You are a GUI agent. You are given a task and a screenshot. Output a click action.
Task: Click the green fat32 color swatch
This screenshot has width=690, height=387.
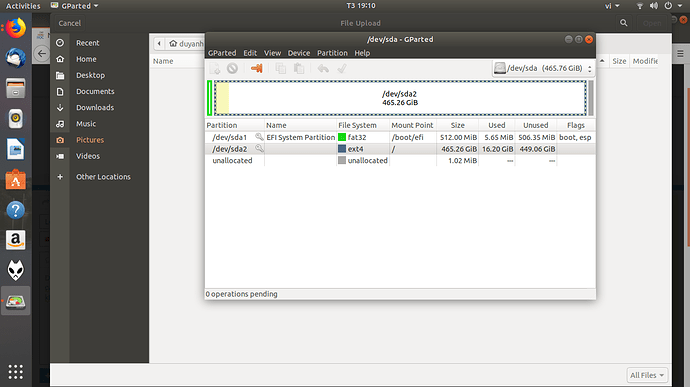pyautogui.click(x=342, y=137)
